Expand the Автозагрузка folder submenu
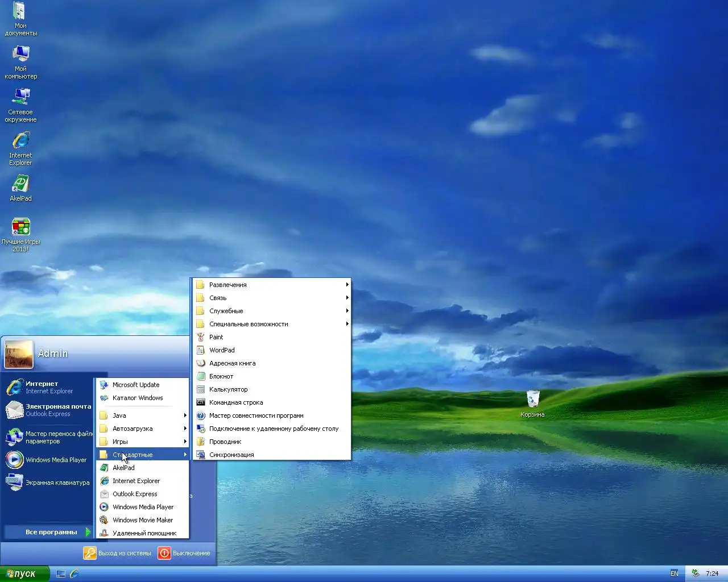Image resolution: width=728 pixels, height=582 pixels. 142,429
